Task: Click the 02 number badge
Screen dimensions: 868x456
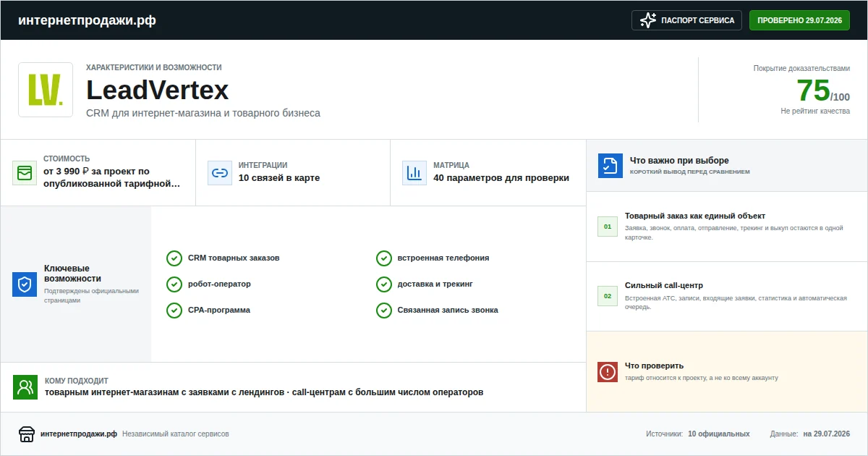Action: tap(608, 296)
